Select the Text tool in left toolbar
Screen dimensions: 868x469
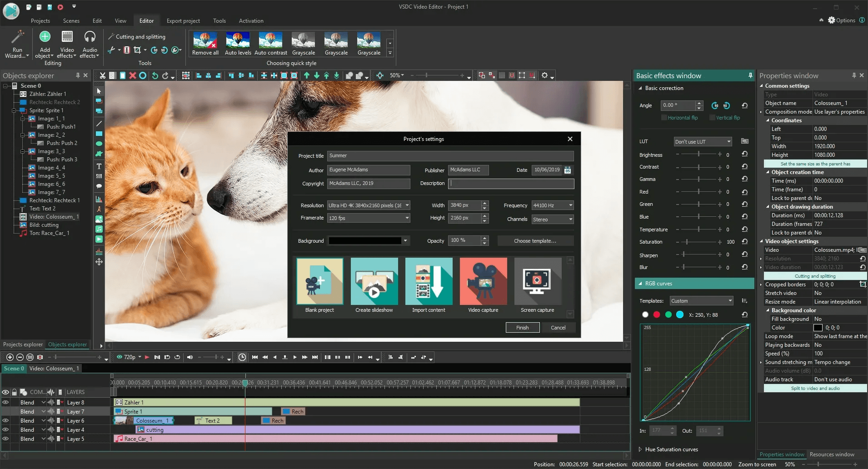point(99,166)
